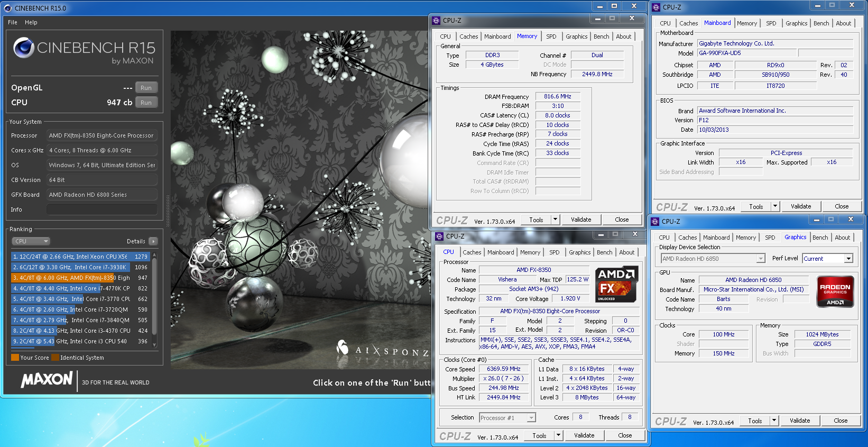Select Mainboard tab in processor CPU-Z window
The height and width of the screenshot is (447, 868).
(501, 252)
